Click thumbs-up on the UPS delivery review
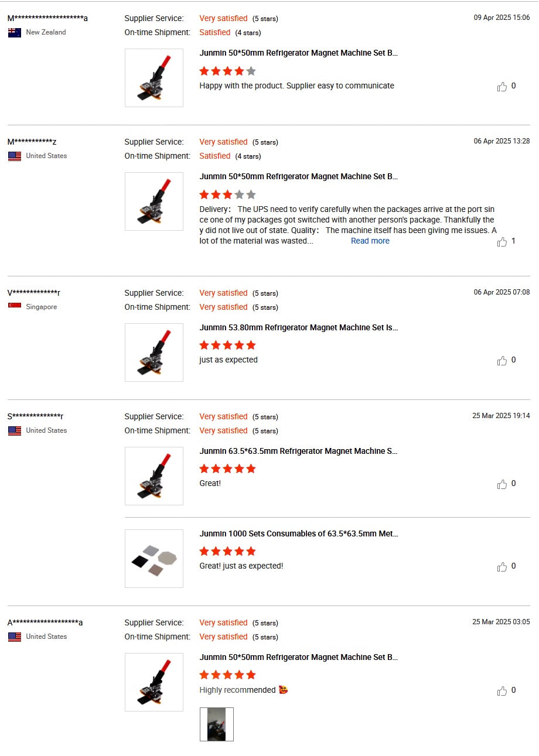 pyautogui.click(x=502, y=242)
